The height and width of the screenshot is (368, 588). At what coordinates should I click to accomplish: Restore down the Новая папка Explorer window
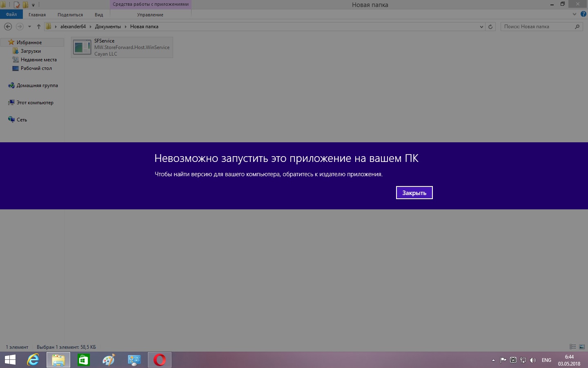click(x=563, y=4)
